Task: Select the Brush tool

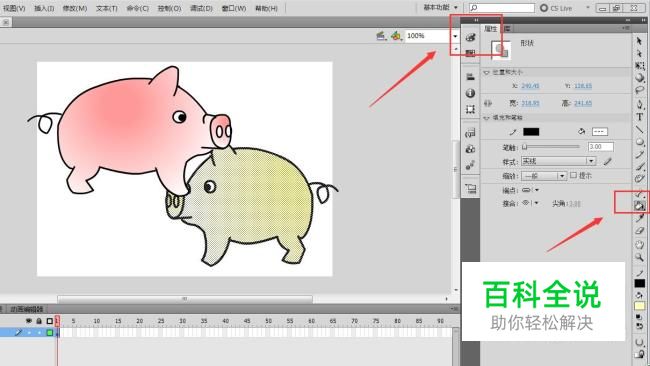Action: click(640, 167)
